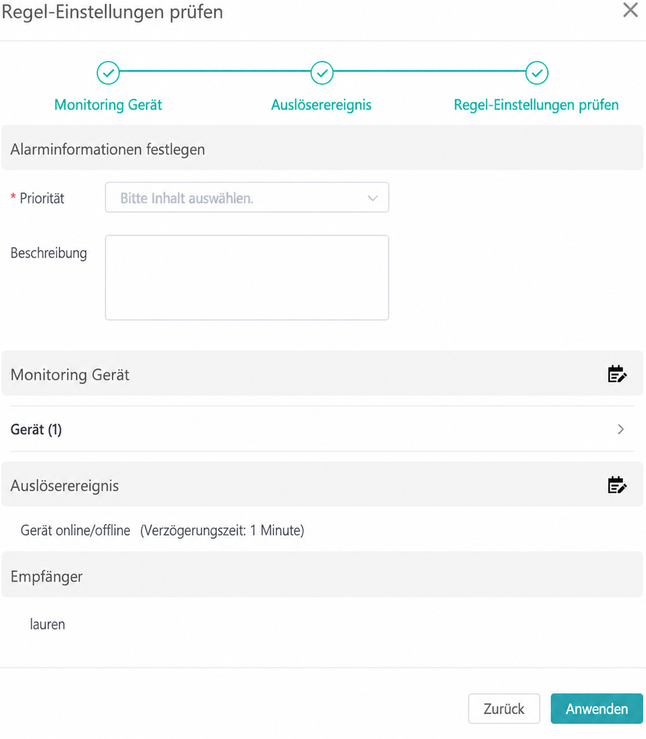Image resolution: width=646 pixels, height=739 pixels.
Task: Select the Regel-Einstellungen prüfen step label
Action: tap(536, 105)
